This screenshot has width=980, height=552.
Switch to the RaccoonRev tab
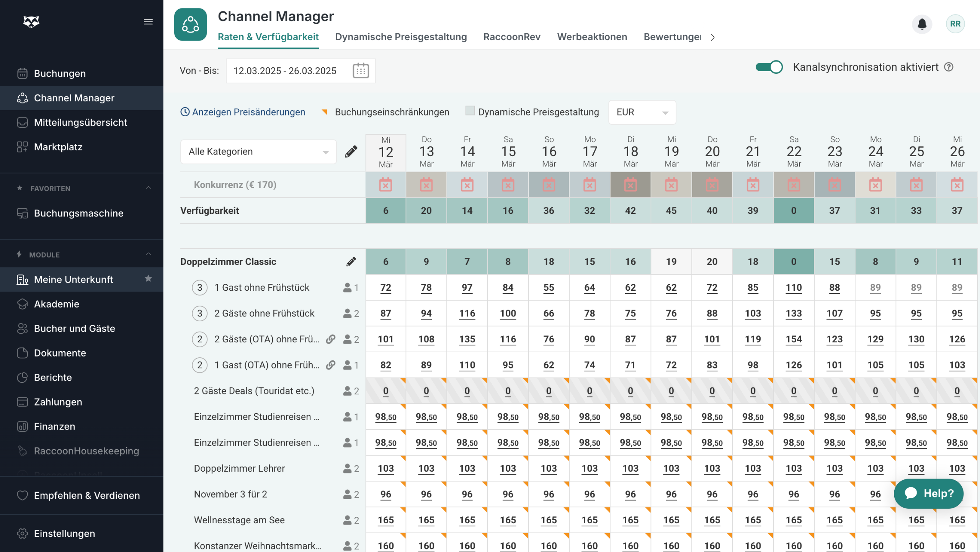click(x=512, y=37)
